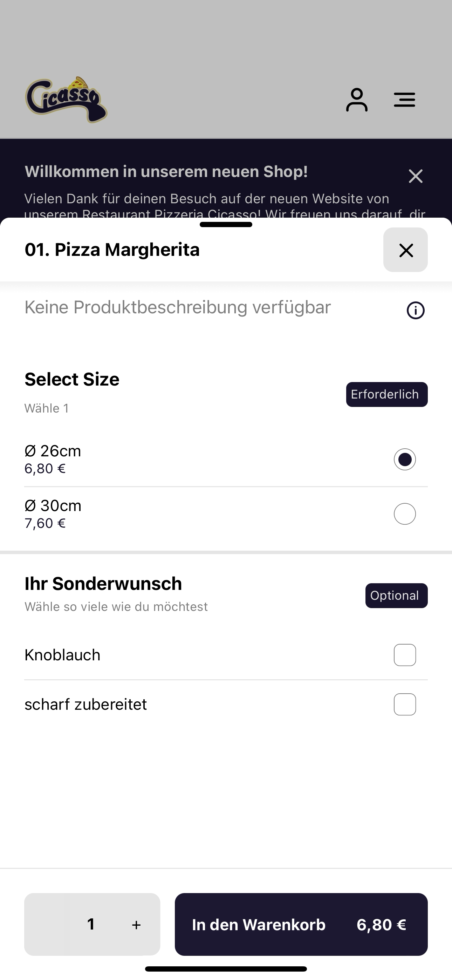This screenshot has height=980, width=452.
Task: Tap the 01. Pizza Margherita title
Action: click(112, 250)
